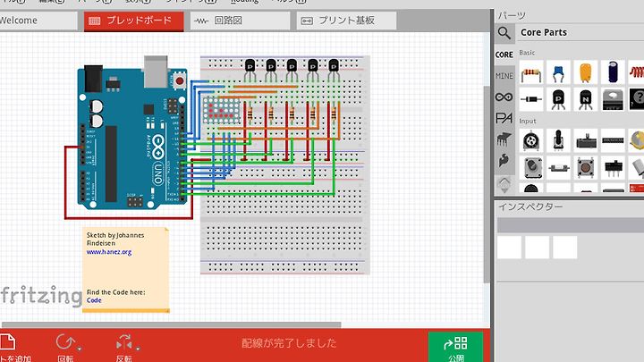The image size is (644, 362).
Task: Pick the NPN transistor part
Action: (586, 99)
